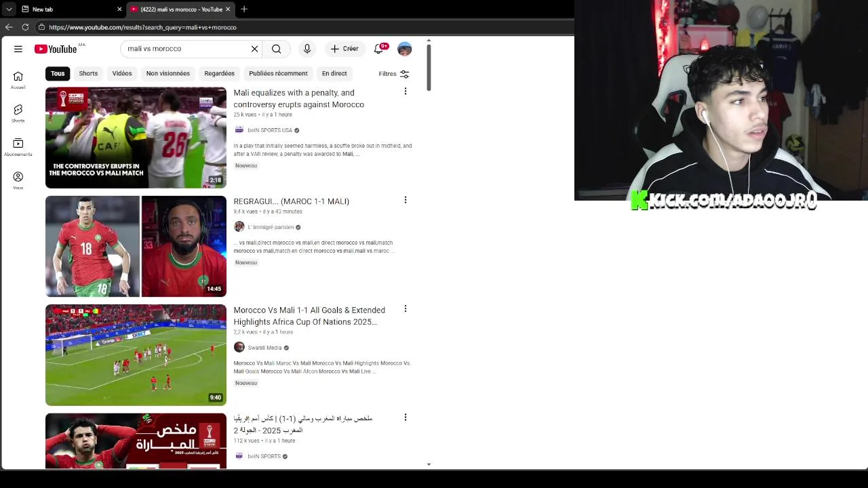
Task: Select the Non visionnées chip
Action: pos(168,73)
